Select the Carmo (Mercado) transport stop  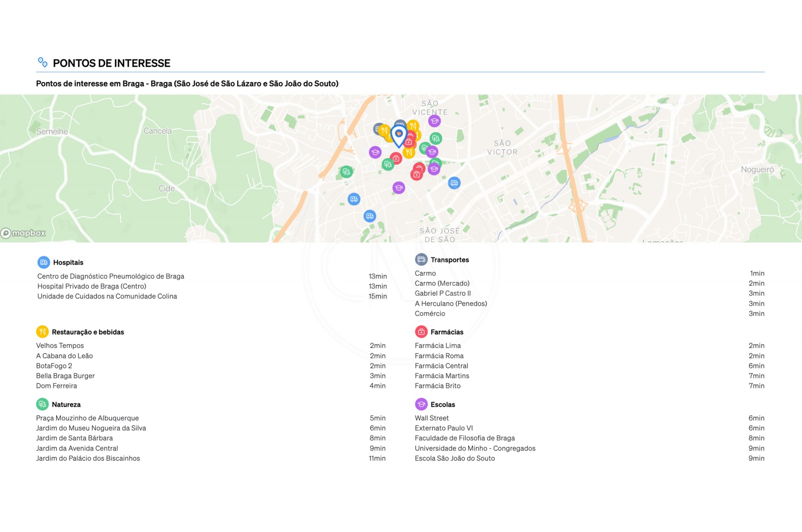pos(442,283)
